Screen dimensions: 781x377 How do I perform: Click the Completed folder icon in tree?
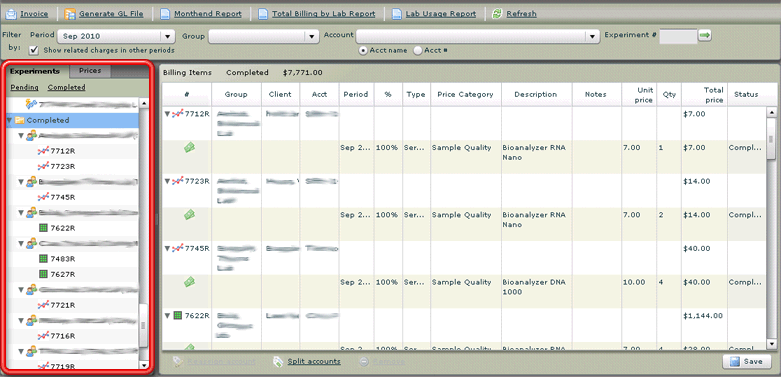(20, 120)
